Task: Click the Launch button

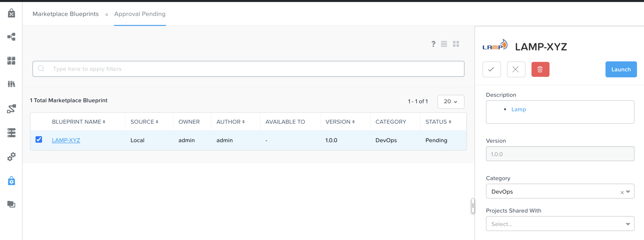Action: click(621, 69)
